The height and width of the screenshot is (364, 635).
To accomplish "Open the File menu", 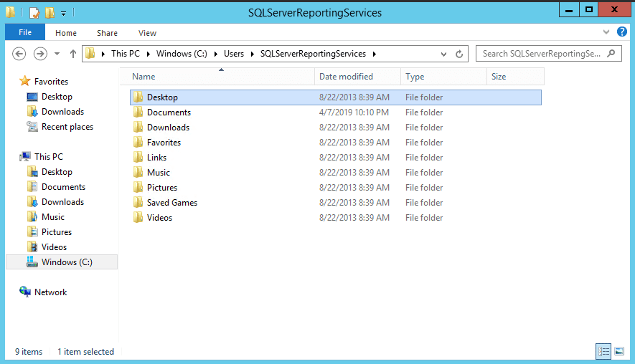I will pyautogui.click(x=24, y=32).
